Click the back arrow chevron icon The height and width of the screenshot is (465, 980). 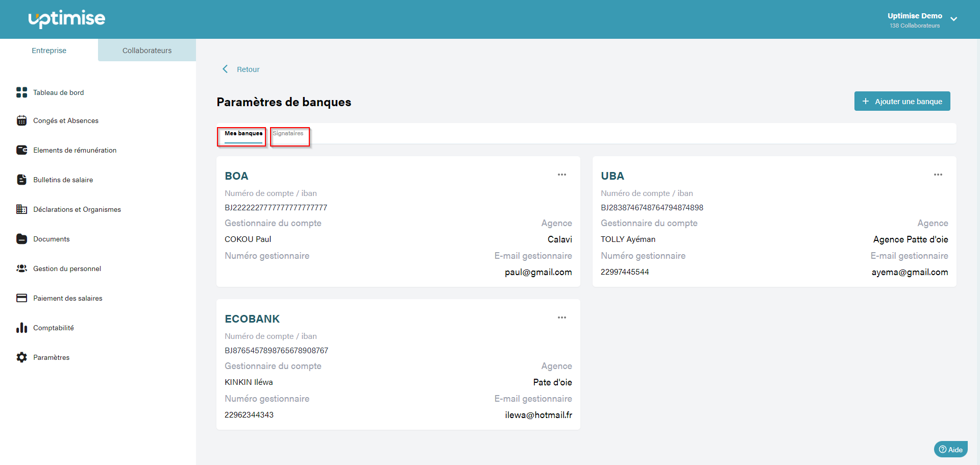(225, 69)
